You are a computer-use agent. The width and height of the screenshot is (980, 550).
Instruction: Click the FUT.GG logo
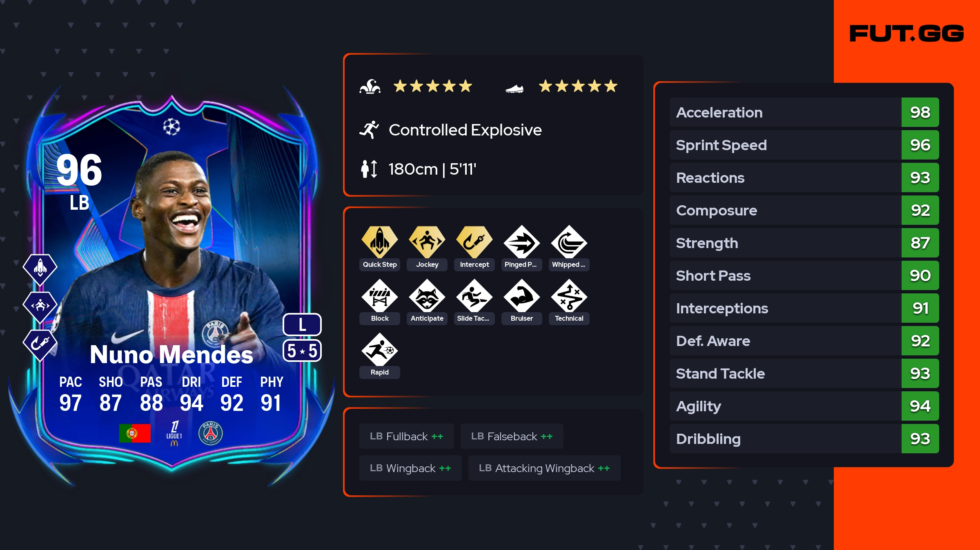point(906,33)
